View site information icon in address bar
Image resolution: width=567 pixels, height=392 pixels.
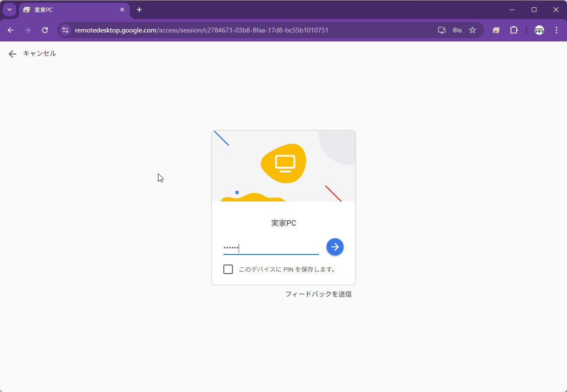pos(66,30)
